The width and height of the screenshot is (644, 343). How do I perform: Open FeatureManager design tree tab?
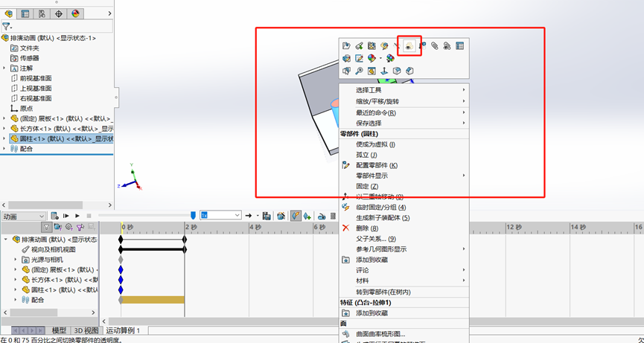[x=8, y=13]
